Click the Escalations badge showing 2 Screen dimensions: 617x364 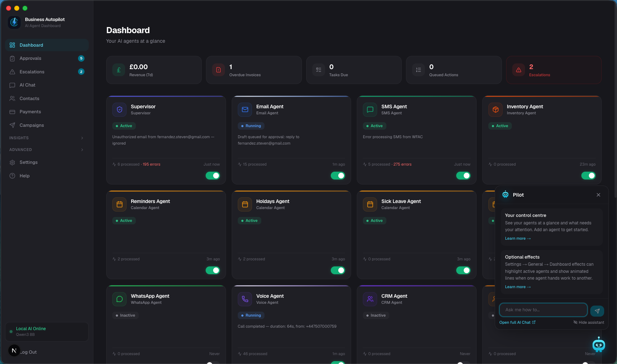tap(81, 72)
